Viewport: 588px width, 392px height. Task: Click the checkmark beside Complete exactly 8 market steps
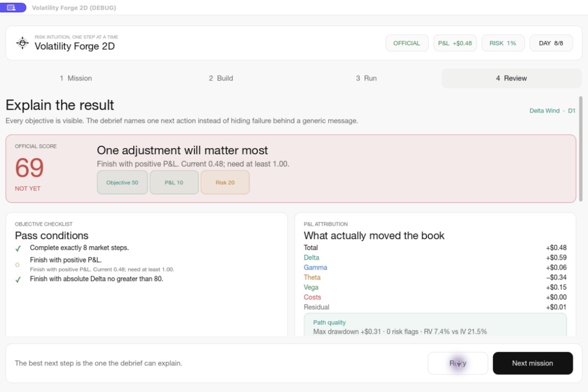tap(18, 249)
